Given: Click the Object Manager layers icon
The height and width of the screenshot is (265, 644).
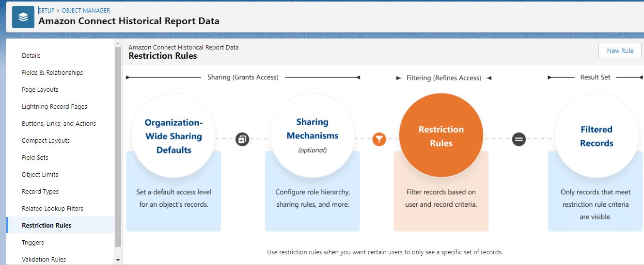Looking at the screenshot, I should tap(23, 17).
